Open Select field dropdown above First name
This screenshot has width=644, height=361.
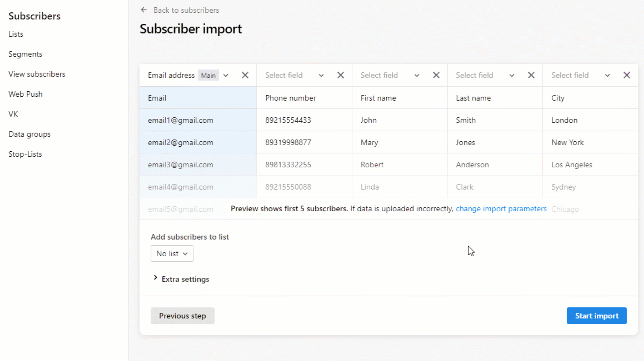[x=416, y=75]
